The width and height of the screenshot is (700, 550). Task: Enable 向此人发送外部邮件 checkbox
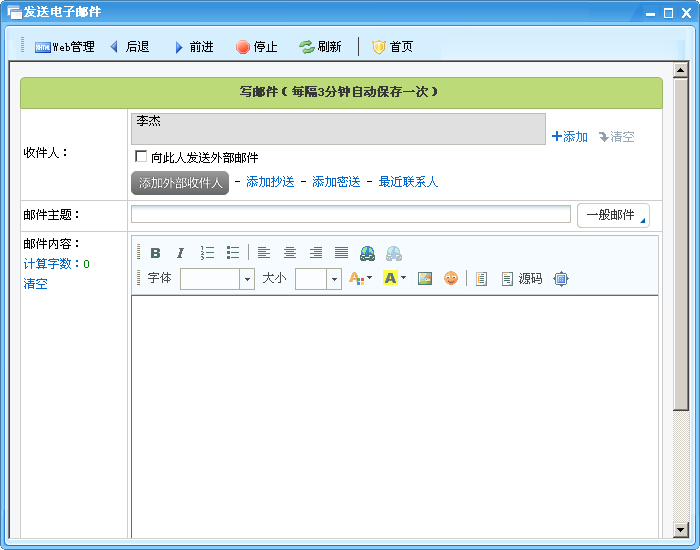pyautogui.click(x=141, y=157)
